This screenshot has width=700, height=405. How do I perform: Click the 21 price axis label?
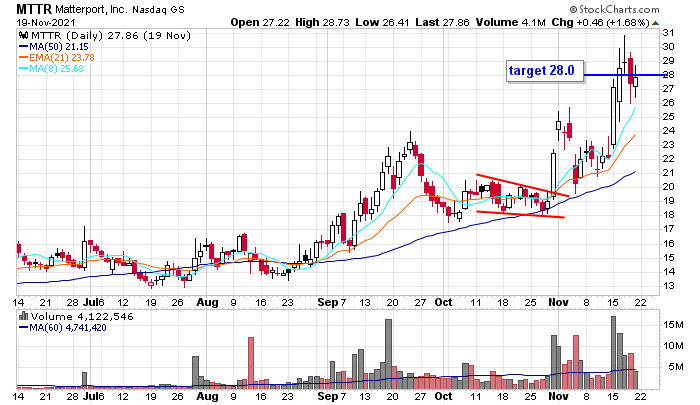[668, 172]
